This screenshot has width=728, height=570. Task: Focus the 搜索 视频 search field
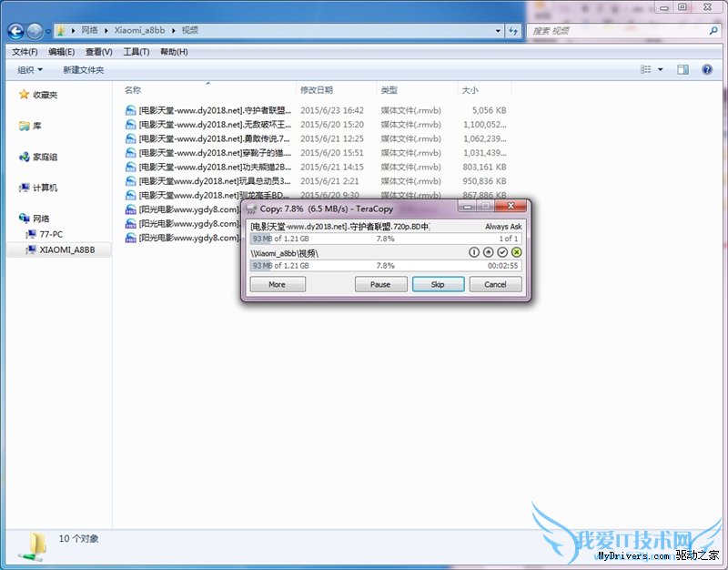click(618, 31)
